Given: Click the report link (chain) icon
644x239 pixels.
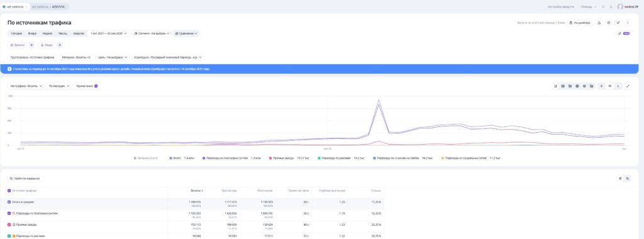Looking at the screenshot, I should tap(618, 23).
